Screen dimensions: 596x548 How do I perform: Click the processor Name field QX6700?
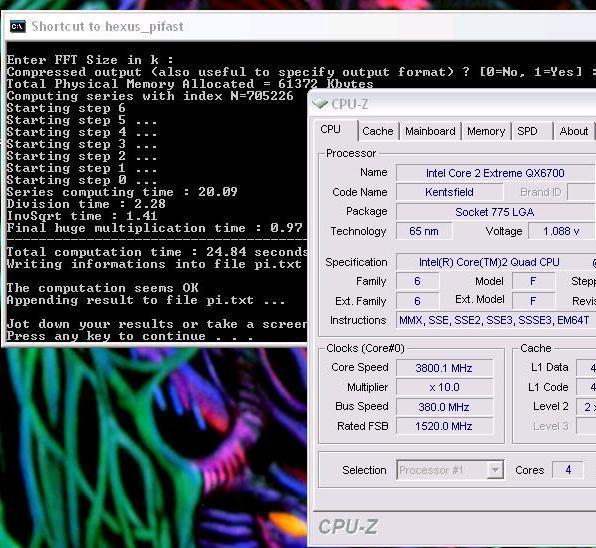tap(495, 173)
